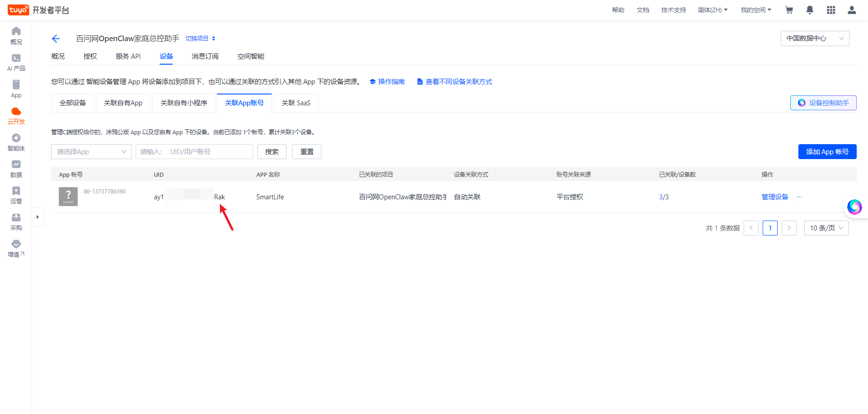The image size is (868, 414).
Task: Open the notifications bell
Action: (810, 10)
